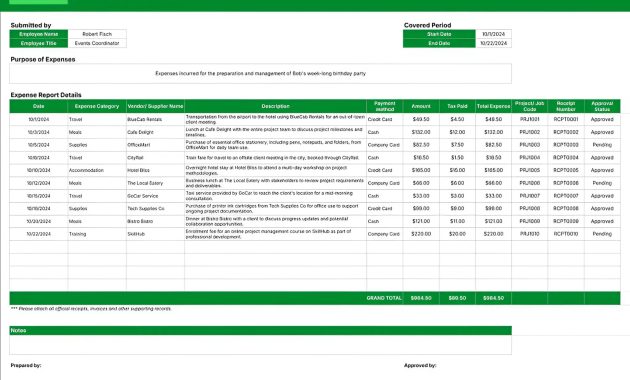The image size is (630, 380).
Task: Click the Expense Category column header
Action: point(97,106)
